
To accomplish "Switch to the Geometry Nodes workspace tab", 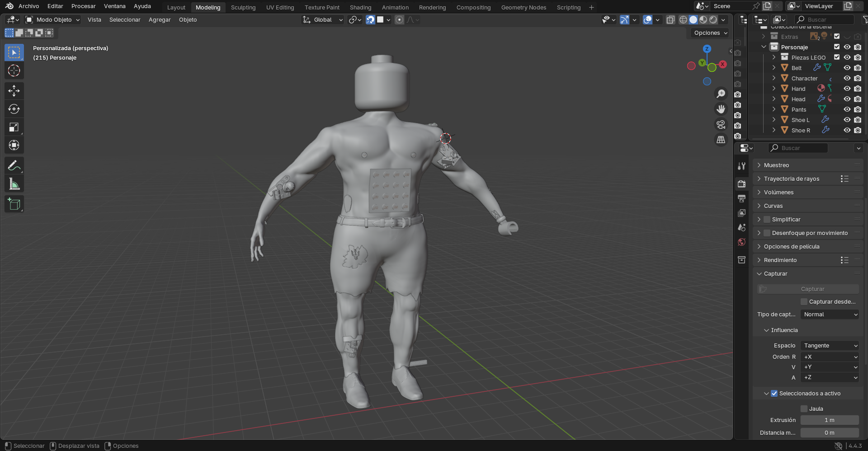I will point(524,8).
